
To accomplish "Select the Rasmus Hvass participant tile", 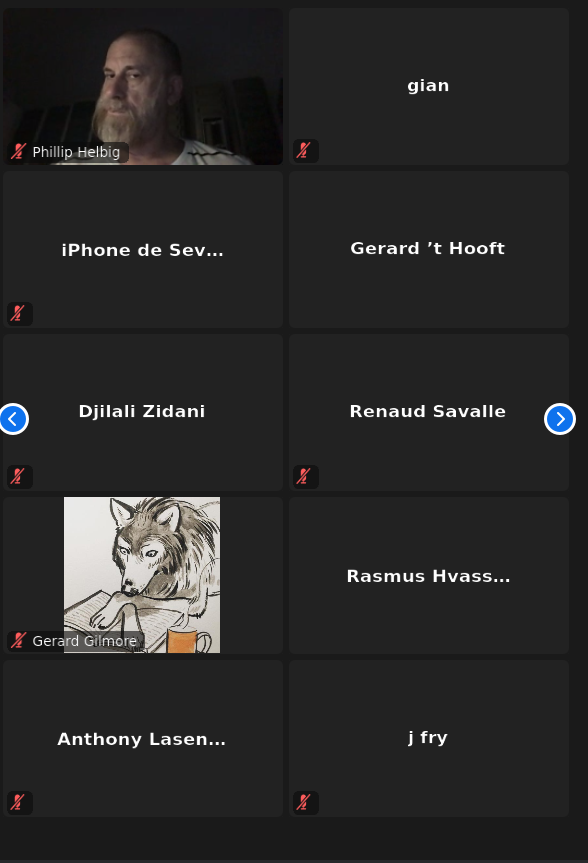I will point(429,575).
